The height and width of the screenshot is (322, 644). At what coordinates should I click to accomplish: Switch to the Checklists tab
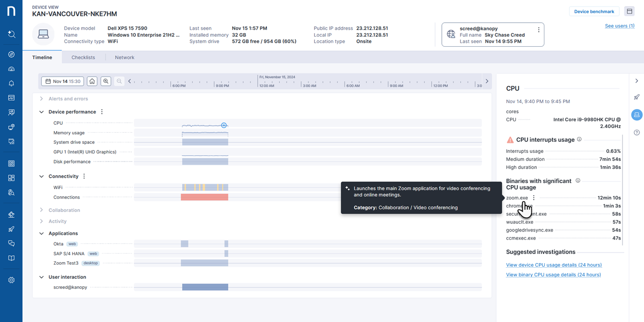(x=83, y=57)
